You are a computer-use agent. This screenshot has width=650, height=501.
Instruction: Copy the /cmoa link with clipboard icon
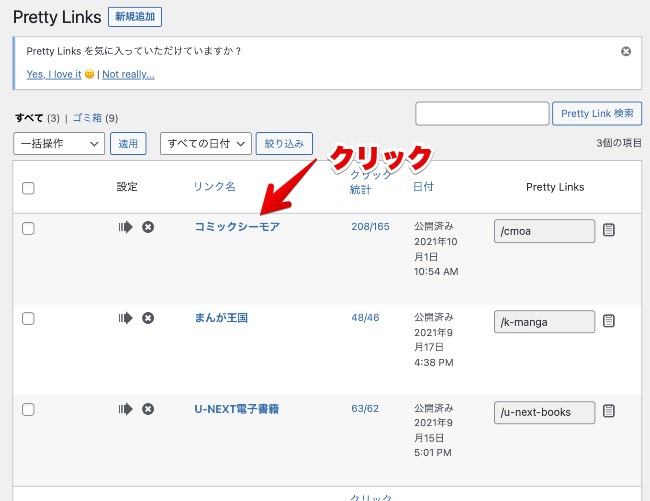pos(609,231)
